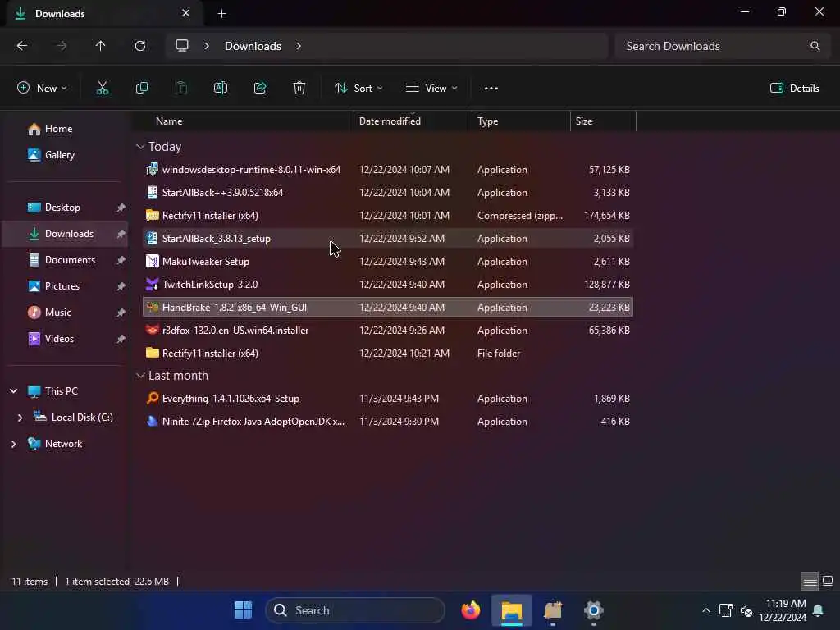The width and height of the screenshot is (840, 630).
Task: Select MakuTweaker Setup file
Action: point(388,262)
